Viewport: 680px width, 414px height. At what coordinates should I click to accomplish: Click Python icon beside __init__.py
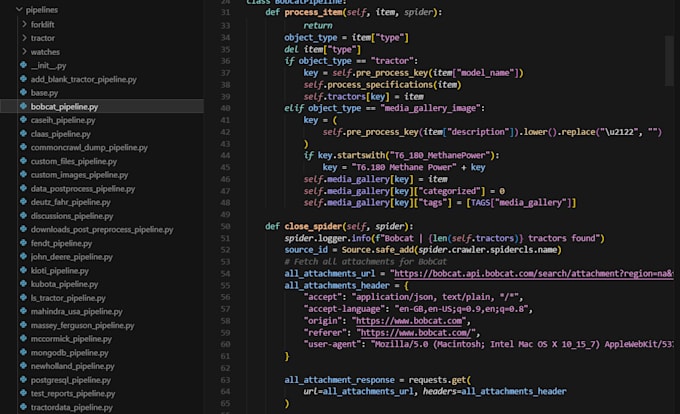[x=23, y=65]
